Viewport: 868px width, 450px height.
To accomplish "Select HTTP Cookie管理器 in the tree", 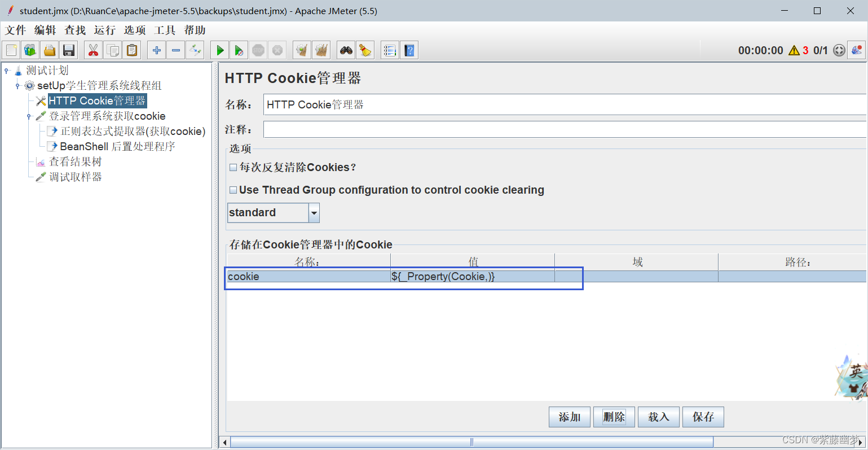I will pyautogui.click(x=97, y=101).
